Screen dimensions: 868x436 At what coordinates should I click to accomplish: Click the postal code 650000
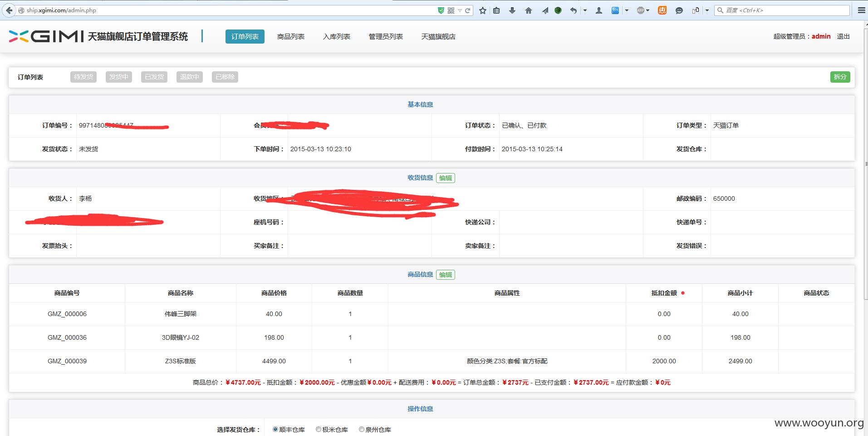click(x=724, y=198)
